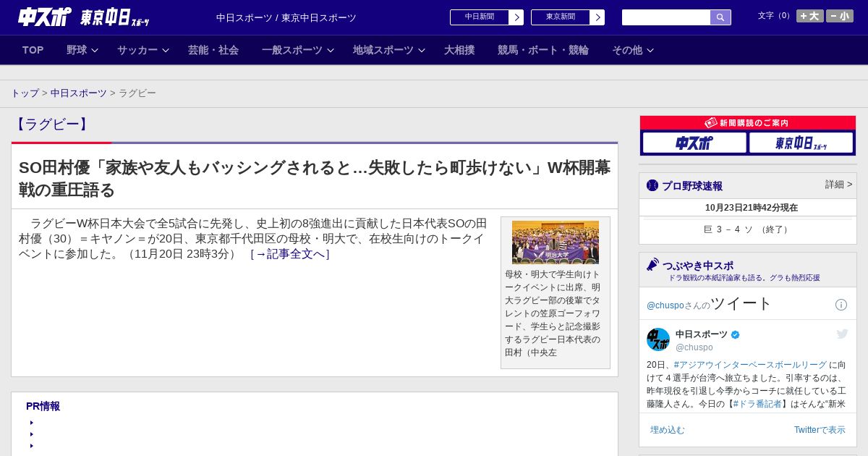
Task: Click the baseball icon beside プロ野球速報
Action: [652, 186]
